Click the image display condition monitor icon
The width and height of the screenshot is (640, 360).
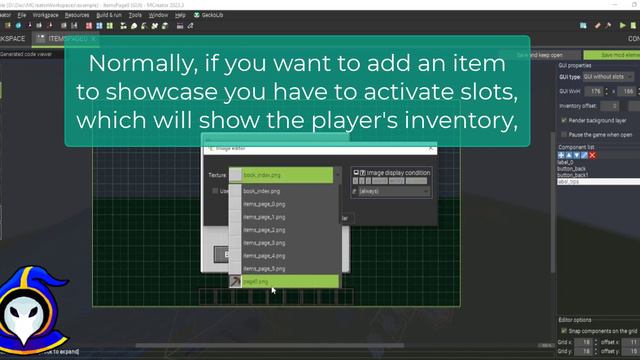356,173
